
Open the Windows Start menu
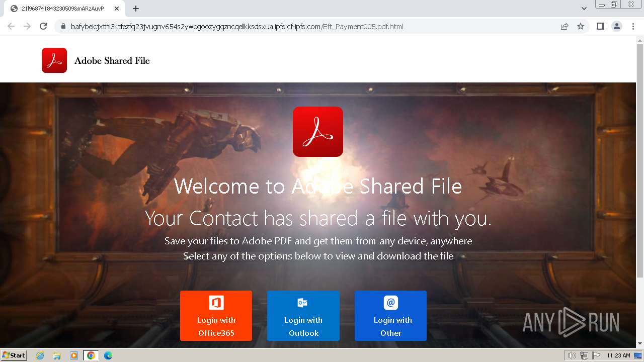pos(14,355)
